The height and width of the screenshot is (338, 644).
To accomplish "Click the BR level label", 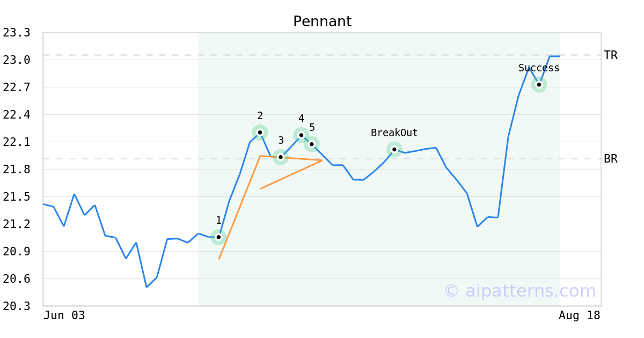I will click(611, 159).
